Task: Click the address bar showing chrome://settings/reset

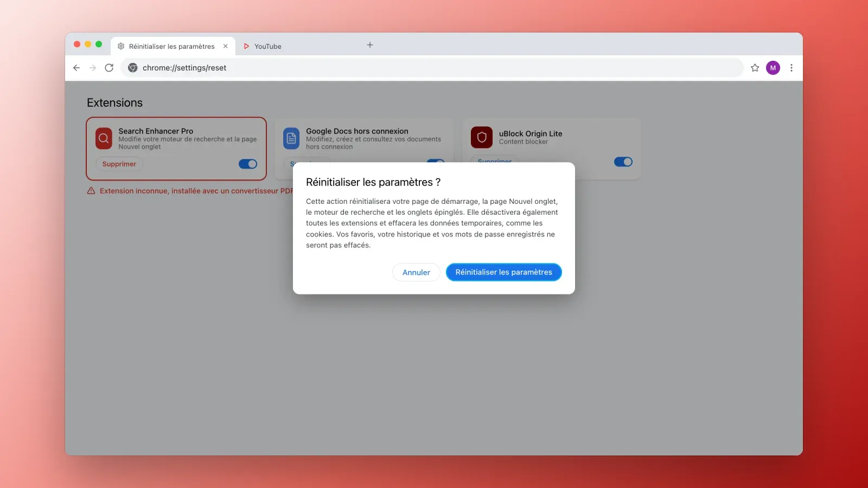Action: pyautogui.click(x=432, y=68)
